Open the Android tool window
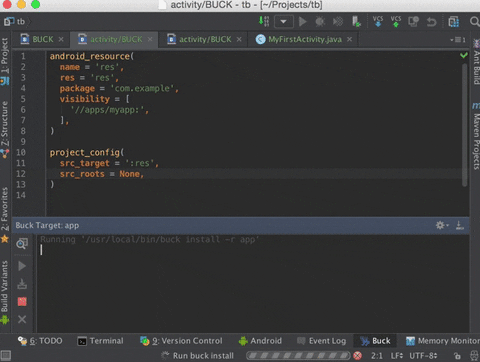The height and width of the screenshot is (362, 480). point(260,341)
